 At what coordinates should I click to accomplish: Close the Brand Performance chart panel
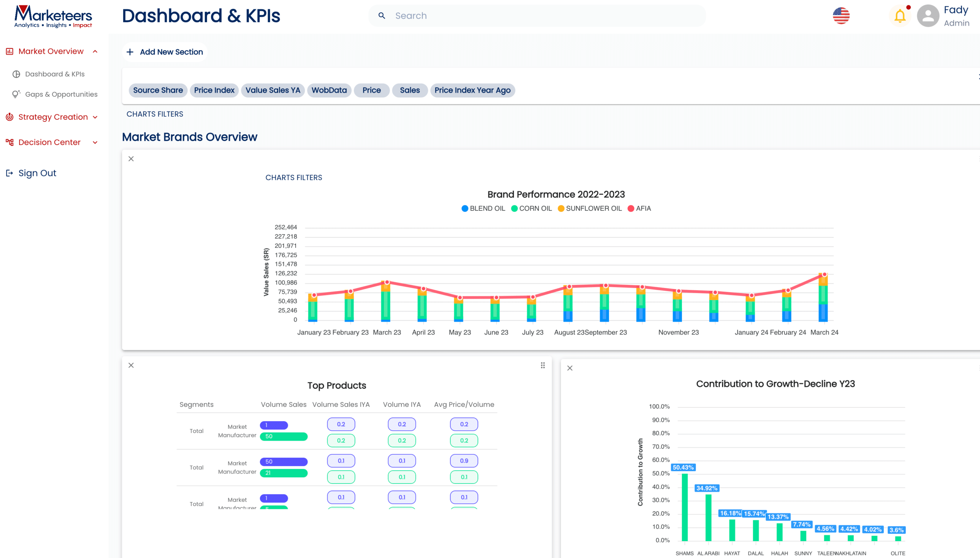tap(131, 159)
